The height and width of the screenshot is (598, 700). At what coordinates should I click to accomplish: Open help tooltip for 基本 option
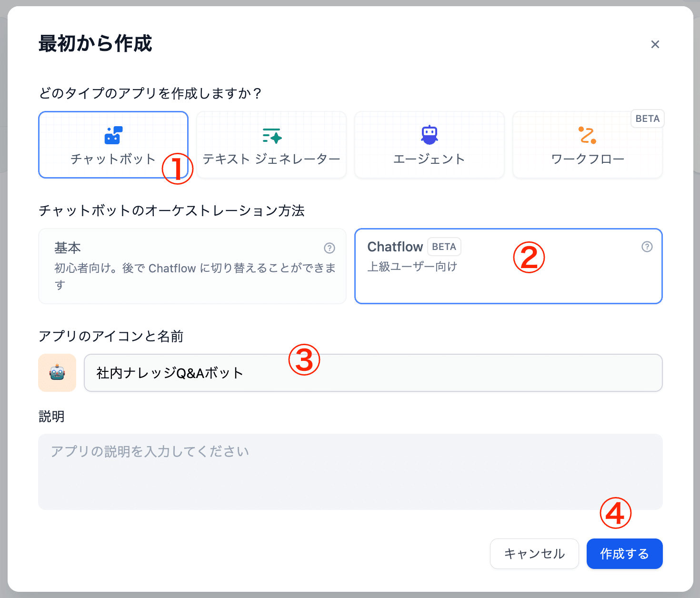(x=330, y=248)
